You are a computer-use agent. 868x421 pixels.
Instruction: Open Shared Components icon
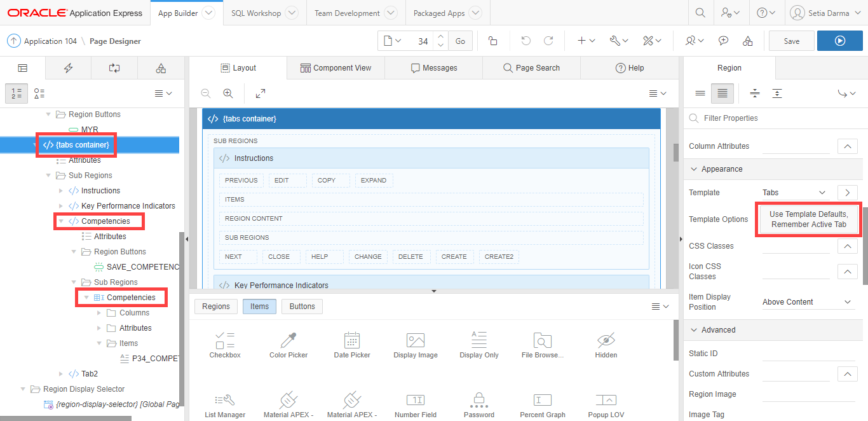748,41
